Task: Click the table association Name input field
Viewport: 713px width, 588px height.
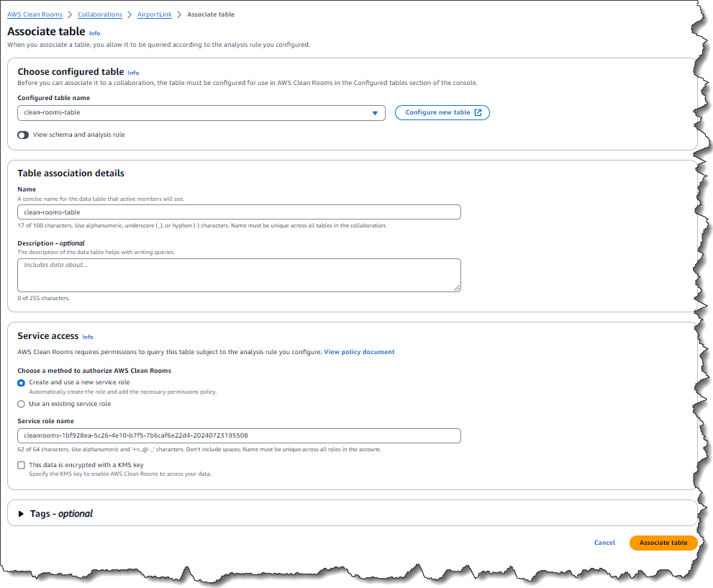Action: point(239,212)
